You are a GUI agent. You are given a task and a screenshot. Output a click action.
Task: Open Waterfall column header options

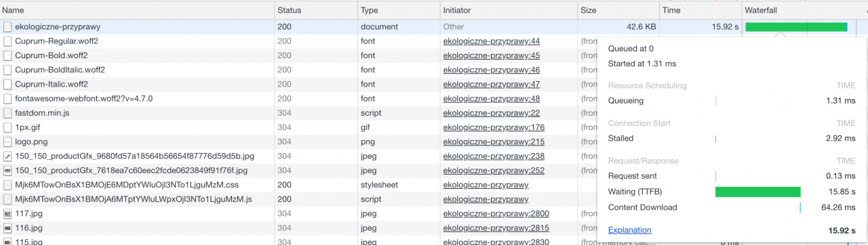(804, 10)
